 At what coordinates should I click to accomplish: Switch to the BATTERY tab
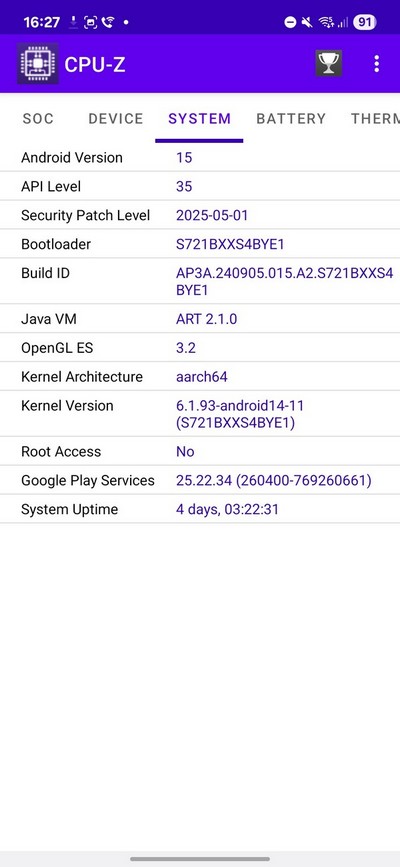(x=291, y=118)
